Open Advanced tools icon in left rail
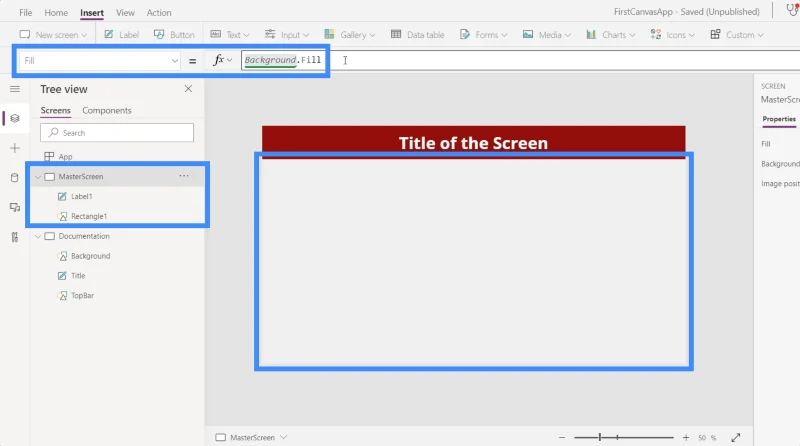Viewport: 800px width, 446px height. click(15, 237)
